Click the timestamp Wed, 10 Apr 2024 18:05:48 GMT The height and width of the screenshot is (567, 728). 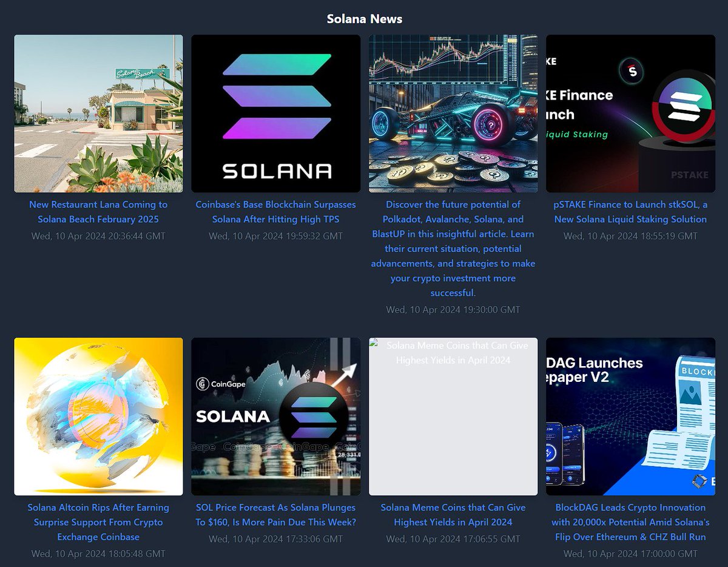tap(98, 554)
